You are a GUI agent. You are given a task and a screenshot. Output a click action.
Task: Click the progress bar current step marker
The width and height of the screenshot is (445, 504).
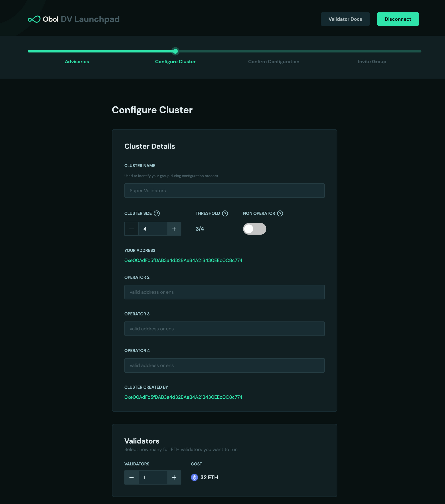175,51
